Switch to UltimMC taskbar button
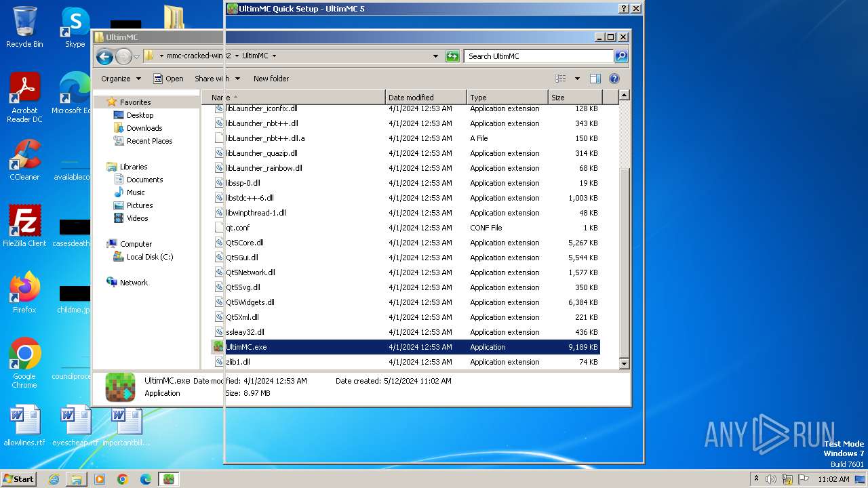868x488 pixels. click(169, 479)
